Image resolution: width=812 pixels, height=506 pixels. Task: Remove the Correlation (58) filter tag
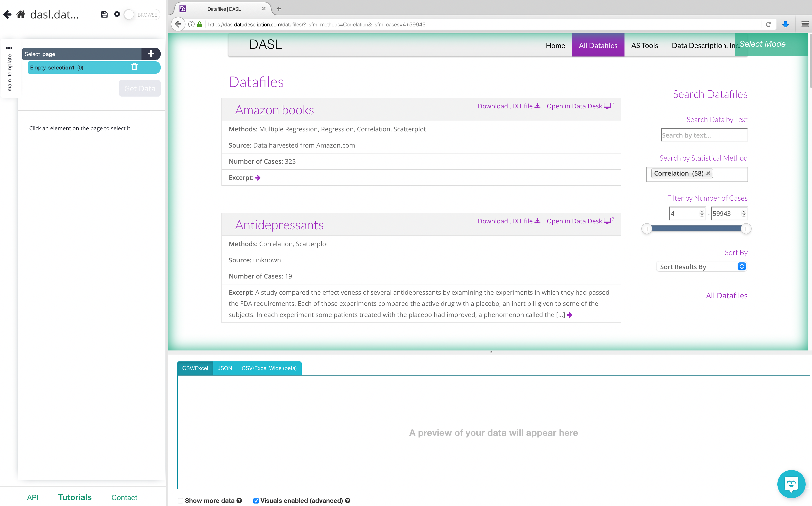pyautogui.click(x=708, y=173)
